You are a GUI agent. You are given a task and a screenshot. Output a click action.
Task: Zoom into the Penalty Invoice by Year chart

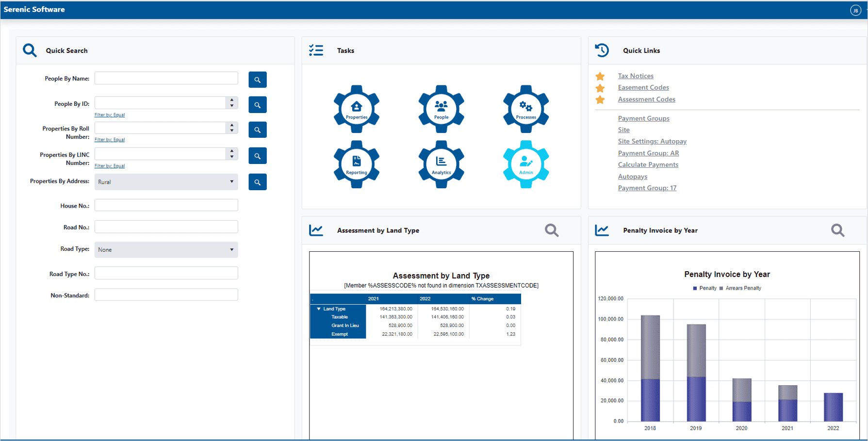[x=837, y=230]
